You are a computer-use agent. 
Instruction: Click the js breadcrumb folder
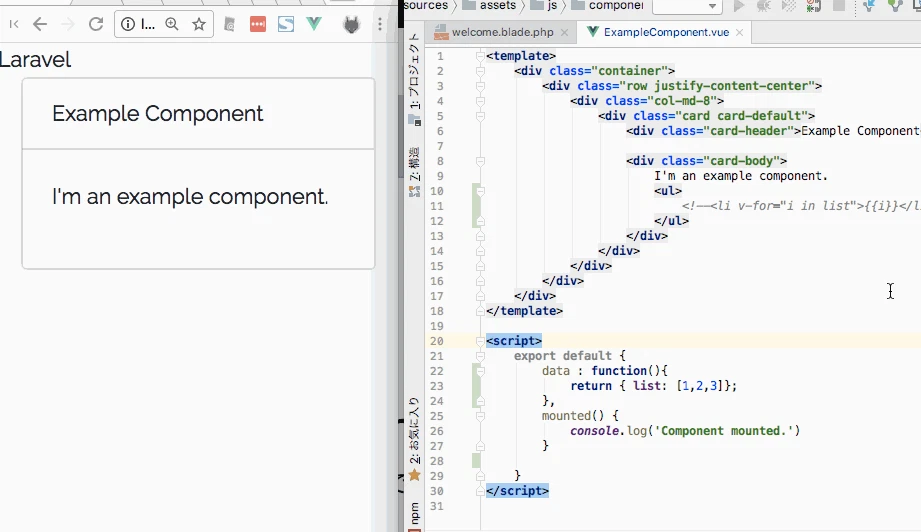(544, 6)
